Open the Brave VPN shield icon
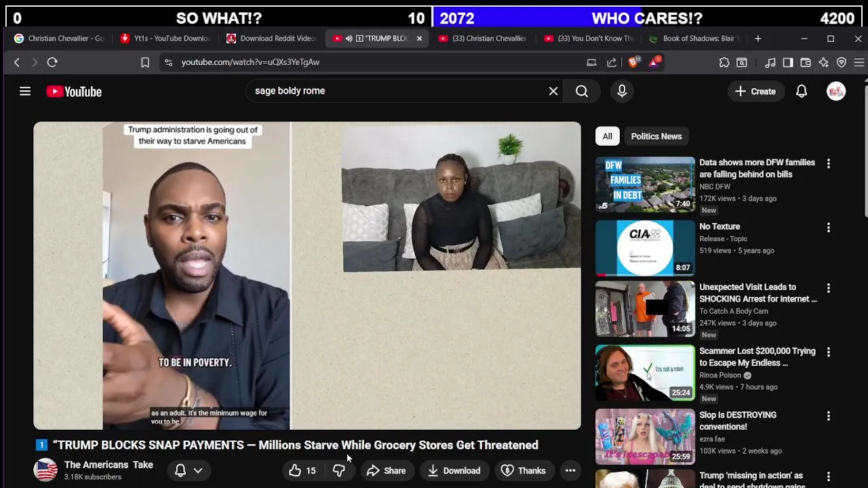 click(842, 62)
